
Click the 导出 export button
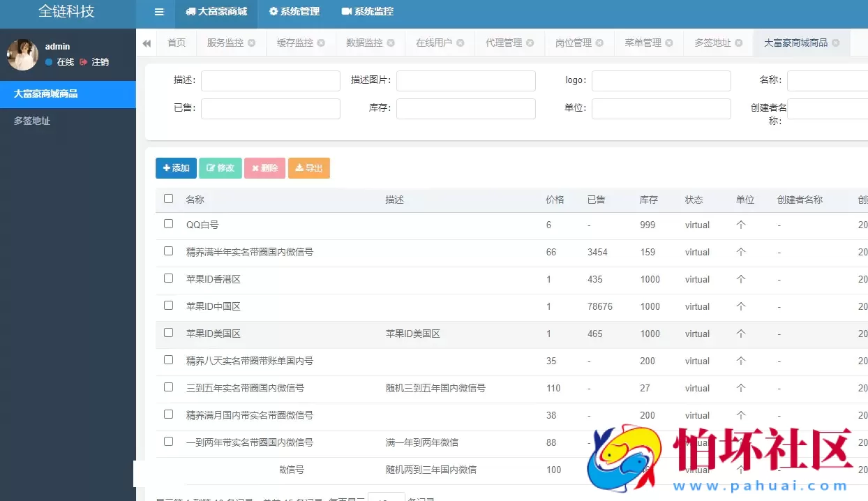308,168
